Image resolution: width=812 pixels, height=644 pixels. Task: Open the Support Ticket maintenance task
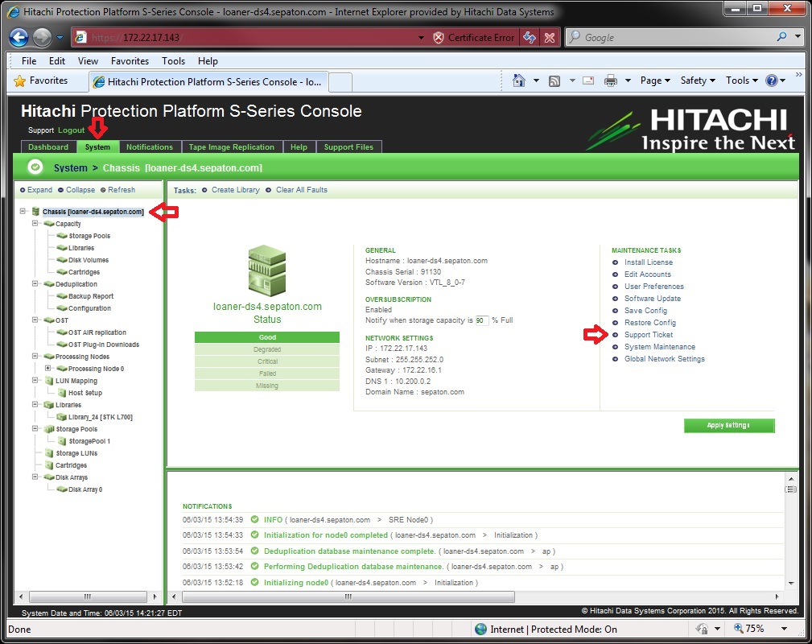649,334
